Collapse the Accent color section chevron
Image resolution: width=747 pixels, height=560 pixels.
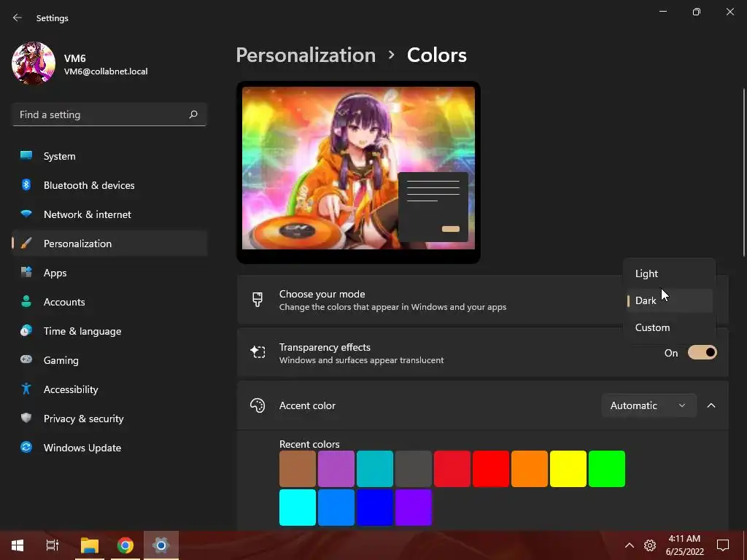711,405
